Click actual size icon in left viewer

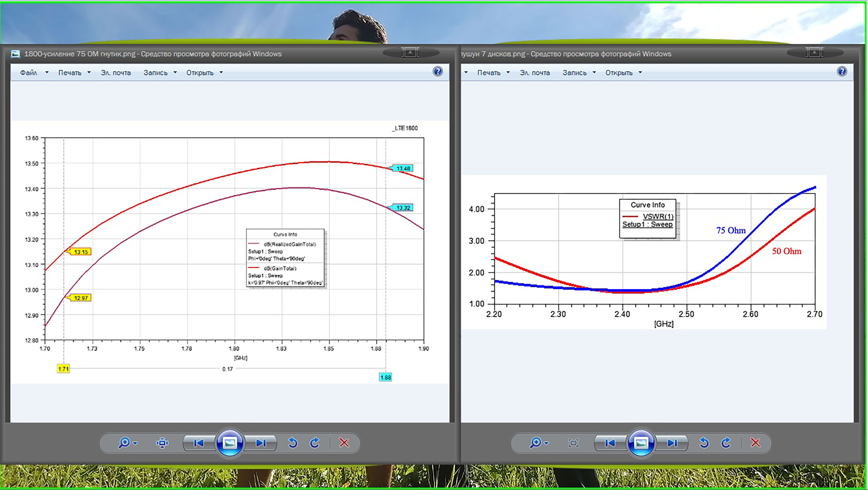(162, 443)
